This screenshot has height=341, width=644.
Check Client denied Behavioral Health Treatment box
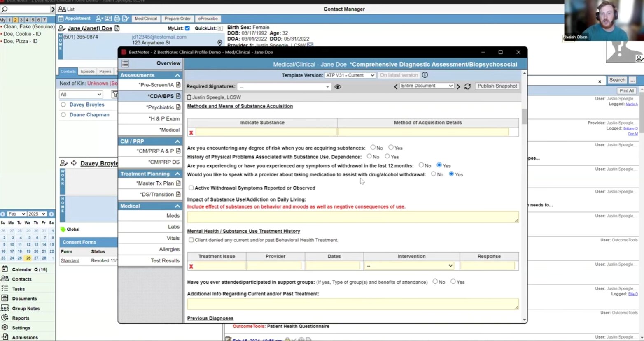click(x=191, y=240)
